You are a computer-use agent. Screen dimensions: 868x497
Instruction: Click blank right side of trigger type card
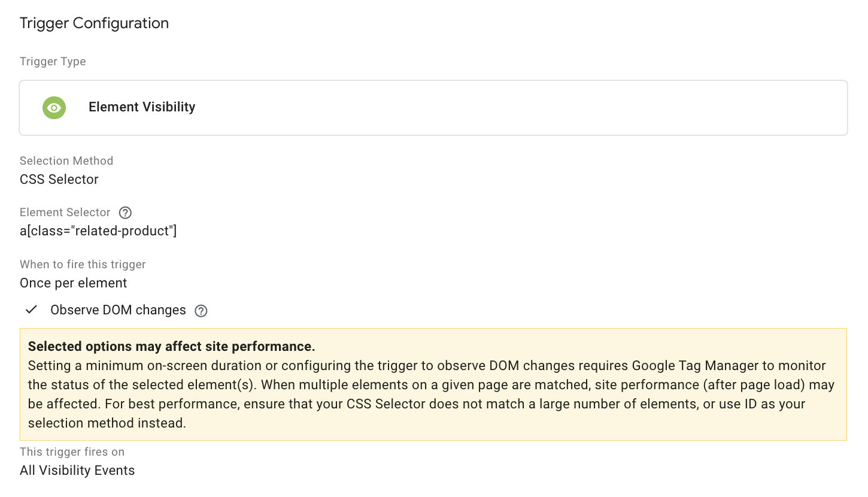pyautogui.click(x=539, y=108)
